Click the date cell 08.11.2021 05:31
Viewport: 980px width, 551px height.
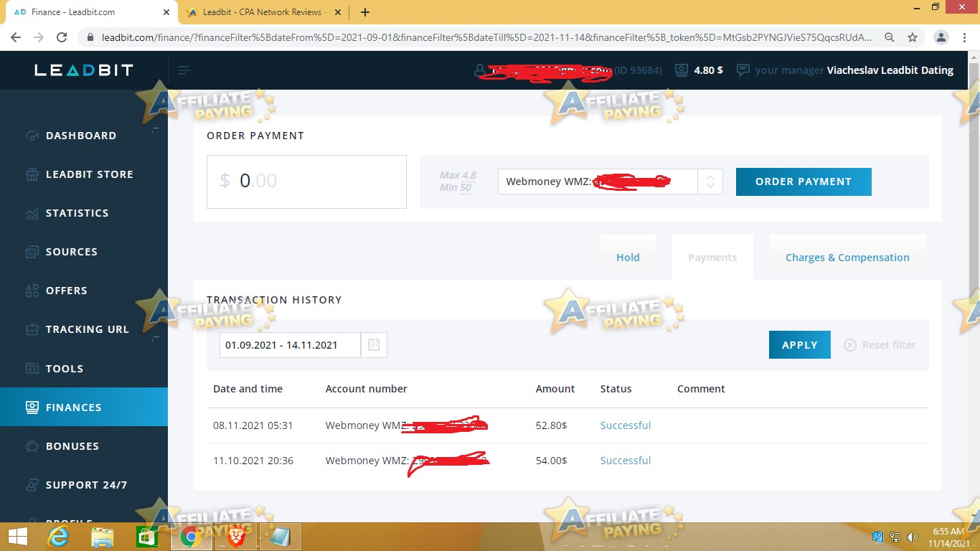253,425
